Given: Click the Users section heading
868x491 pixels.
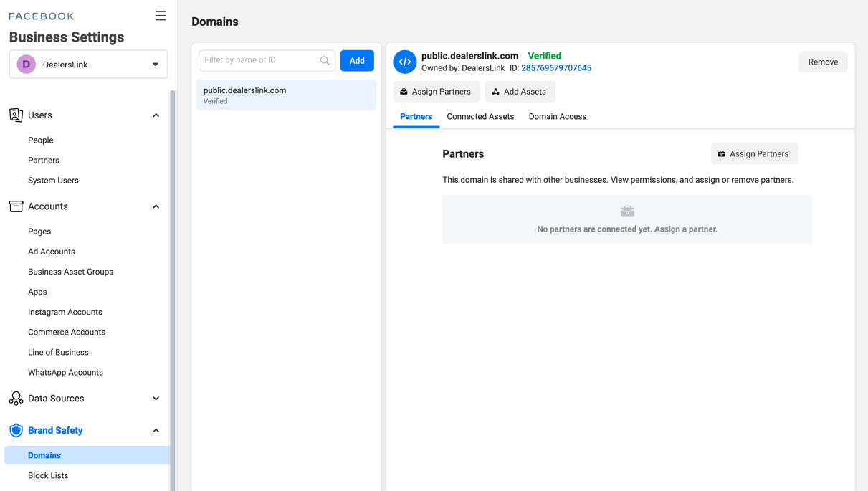Looking at the screenshot, I should pos(40,115).
